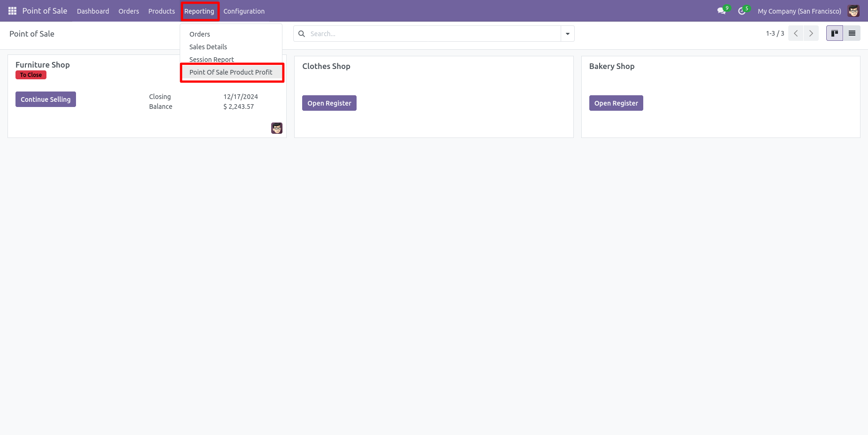This screenshot has width=868, height=435.
Task: Select Session Report entry
Action: pos(231,60)
